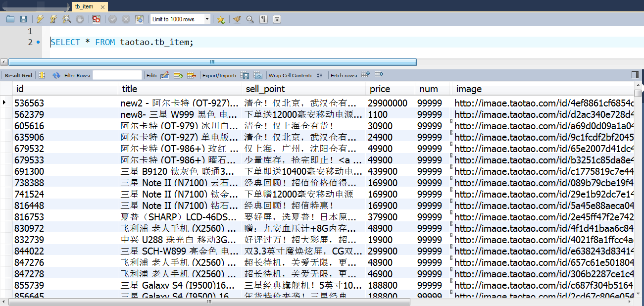Image resolution: width=644 pixels, height=306 pixels.
Task: Select the cell with id 844022
Action: point(65,251)
